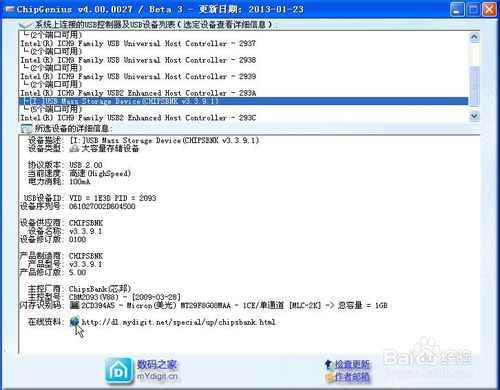
Task: Click the 设备描述 line in details pane
Action: (143, 140)
